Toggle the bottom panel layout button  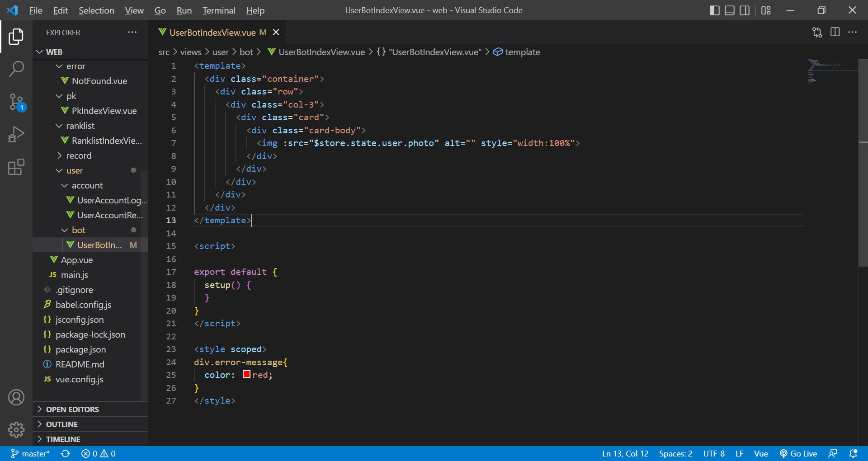click(730, 10)
